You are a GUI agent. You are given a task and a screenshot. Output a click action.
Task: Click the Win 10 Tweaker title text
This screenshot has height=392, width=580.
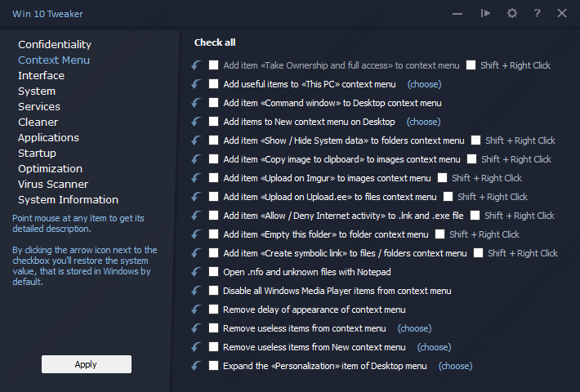coord(47,14)
